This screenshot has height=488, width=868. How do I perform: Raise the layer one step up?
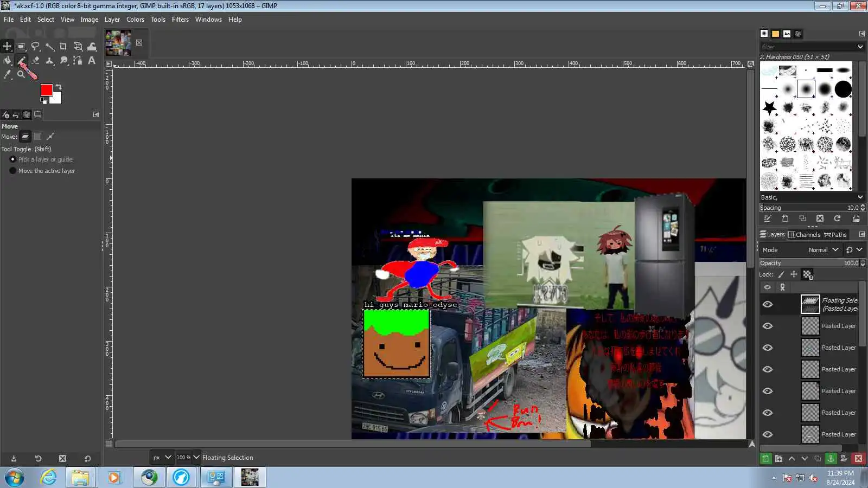coord(792,459)
